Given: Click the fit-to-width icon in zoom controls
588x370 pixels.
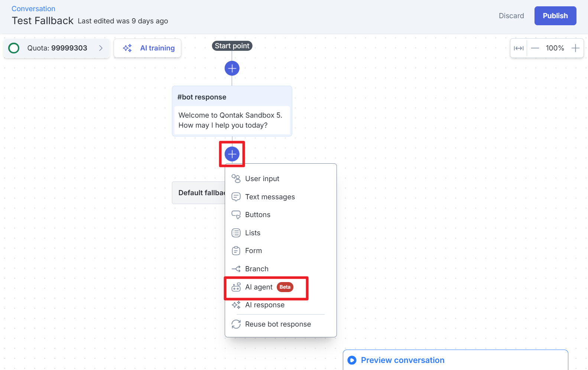Looking at the screenshot, I should 519,48.
